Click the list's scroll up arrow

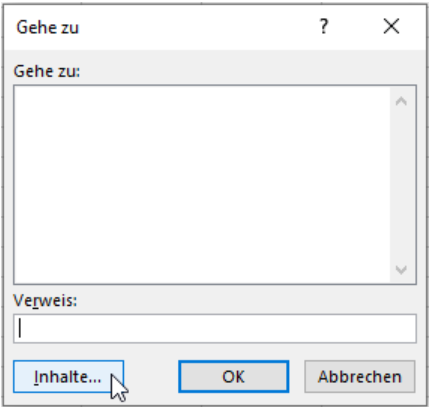click(401, 101)
